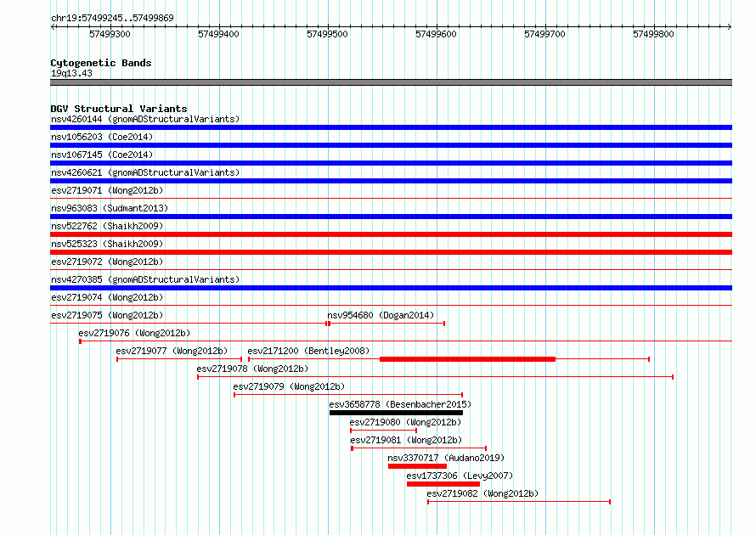Viewport: 756px width, 535px height.
Task: Click ruler position 57499400
Action: click(x=218, y=34)
